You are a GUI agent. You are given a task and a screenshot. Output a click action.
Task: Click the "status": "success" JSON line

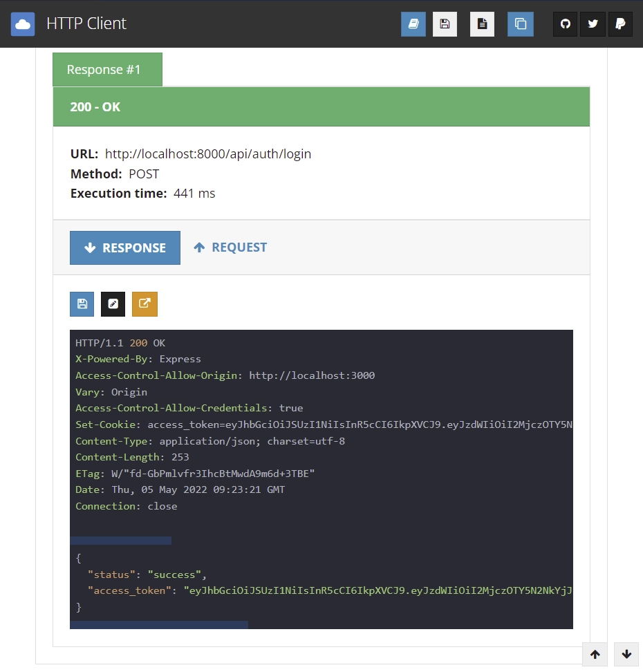tap(147, 575)
